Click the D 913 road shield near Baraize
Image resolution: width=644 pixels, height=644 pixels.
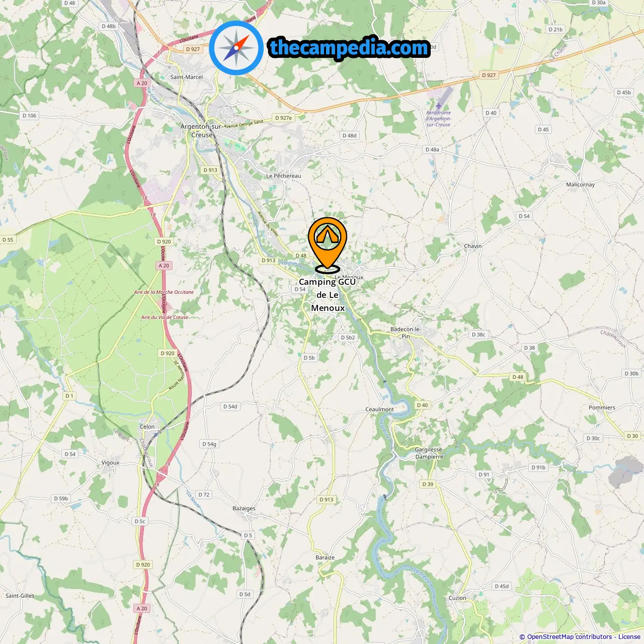click(326, 500)
